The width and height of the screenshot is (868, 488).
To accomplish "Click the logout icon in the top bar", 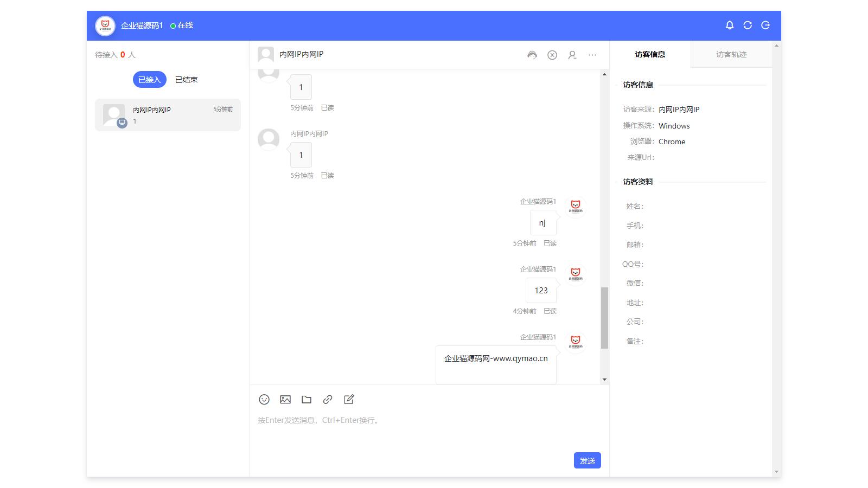I will (766, 25).
